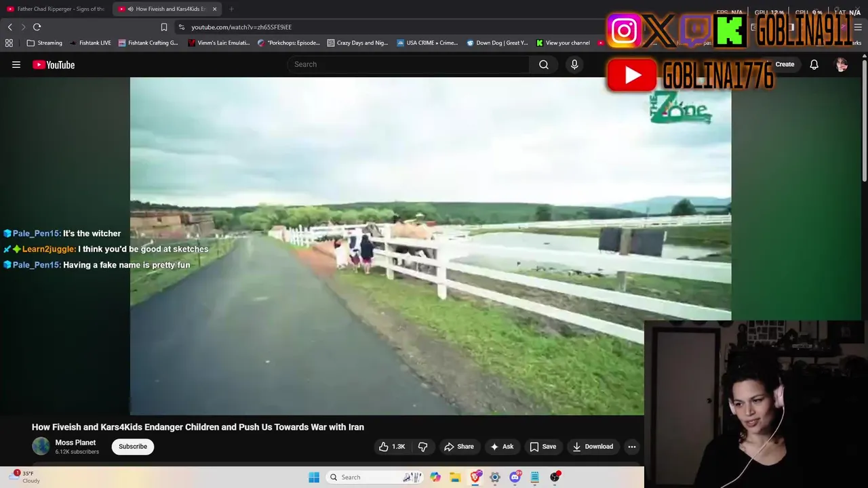Go to the YouTube home logo
Image resolution: width=868 pixels, height=488 pixels.
click(x=54, y=64)
